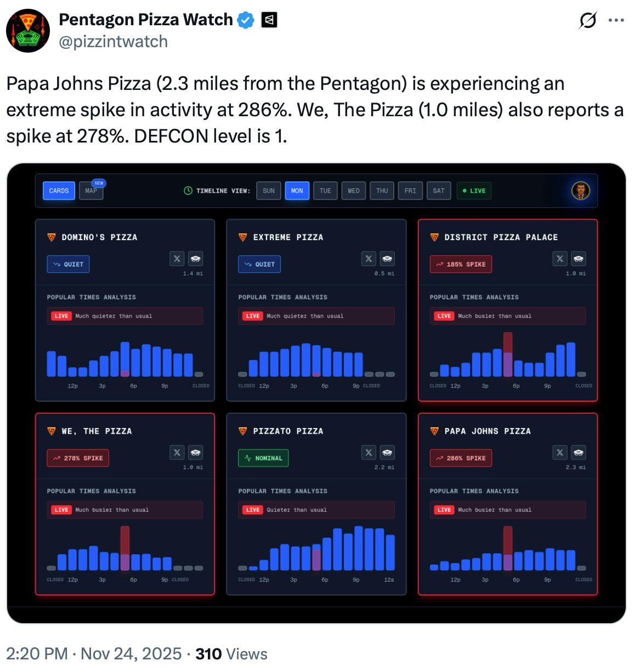Click the X share icon on Pizzato Pizza card
634x672 pixels.
[369, 453]
